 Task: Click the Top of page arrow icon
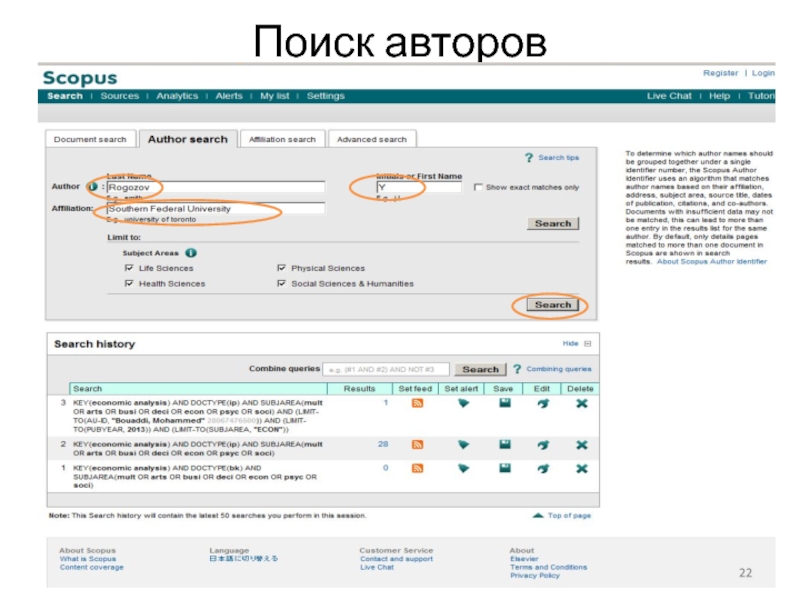(538, 515)
